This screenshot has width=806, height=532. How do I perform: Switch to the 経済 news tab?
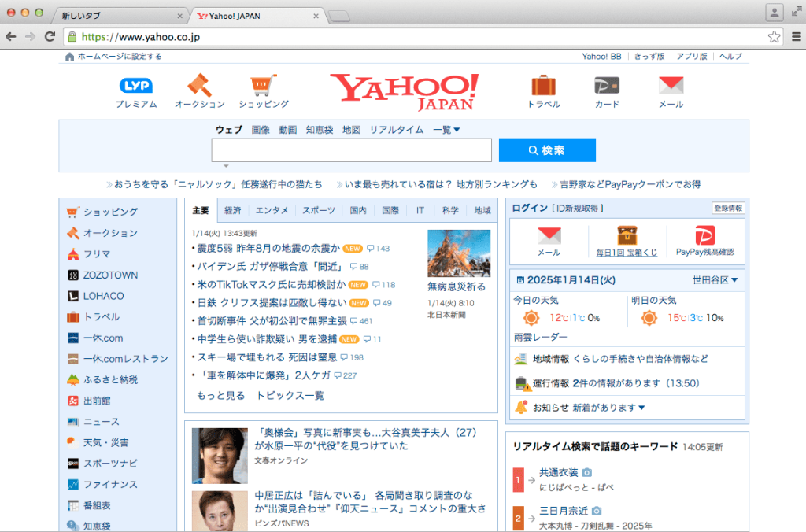coord(232,210)
